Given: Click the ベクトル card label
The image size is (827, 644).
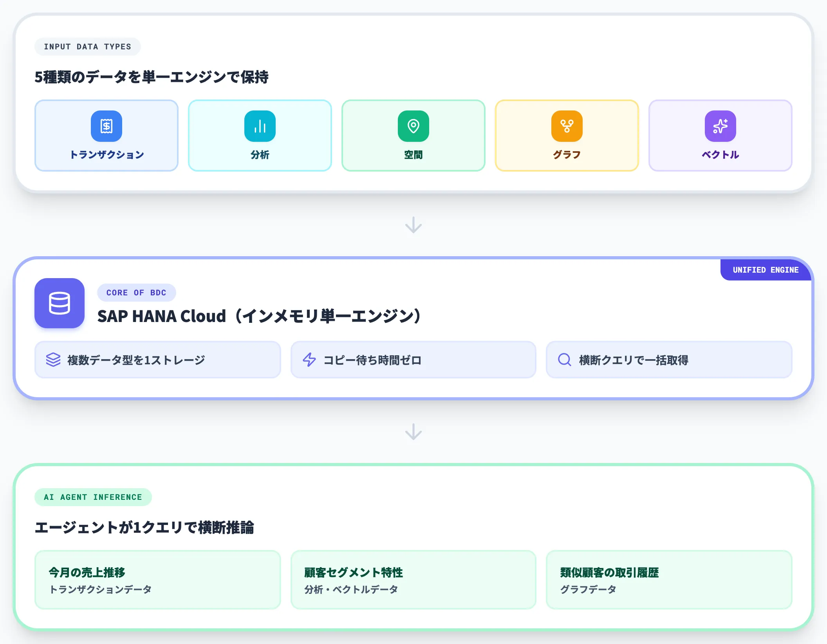Looking at the screenshot, I should coord(720,155).
